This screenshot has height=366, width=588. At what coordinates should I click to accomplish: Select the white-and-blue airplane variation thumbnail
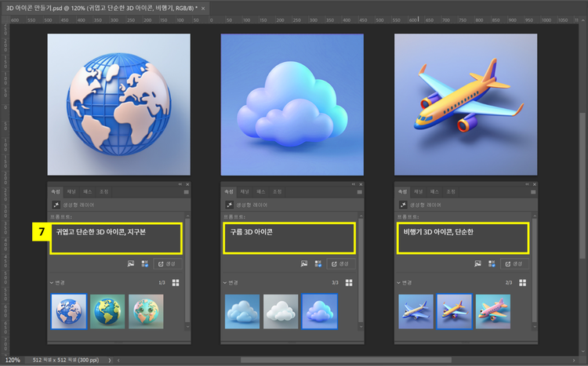click(x=416, y=312)
